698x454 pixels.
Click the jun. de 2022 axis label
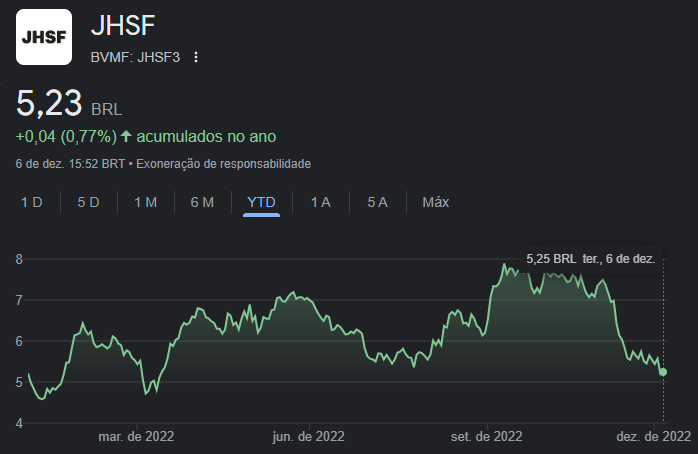(308, 436)
